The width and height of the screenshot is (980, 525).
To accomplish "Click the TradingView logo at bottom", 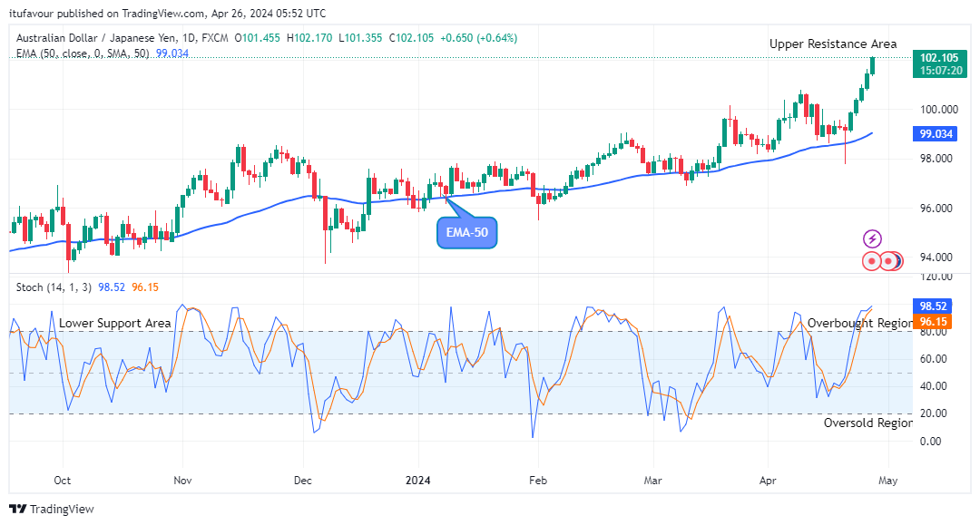I will click(x=51, y=510).
